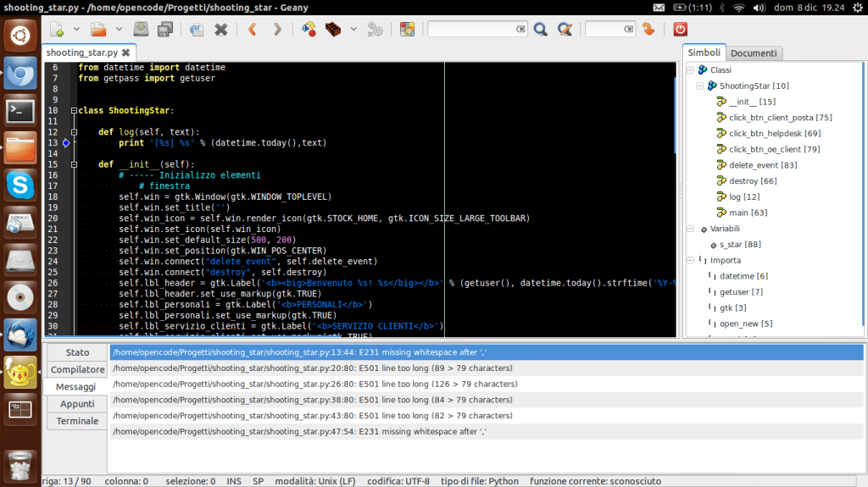The width and height of the screenshot is (868, 487).
Task: Open the build actions dropdown arrow
Action: pyautogui.click(x=353, y=30)
